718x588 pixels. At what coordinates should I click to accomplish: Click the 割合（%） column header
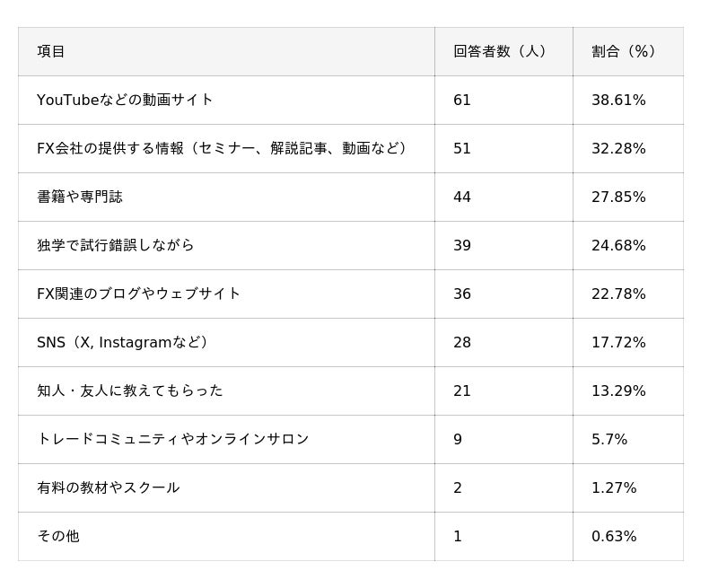[626, 51]
